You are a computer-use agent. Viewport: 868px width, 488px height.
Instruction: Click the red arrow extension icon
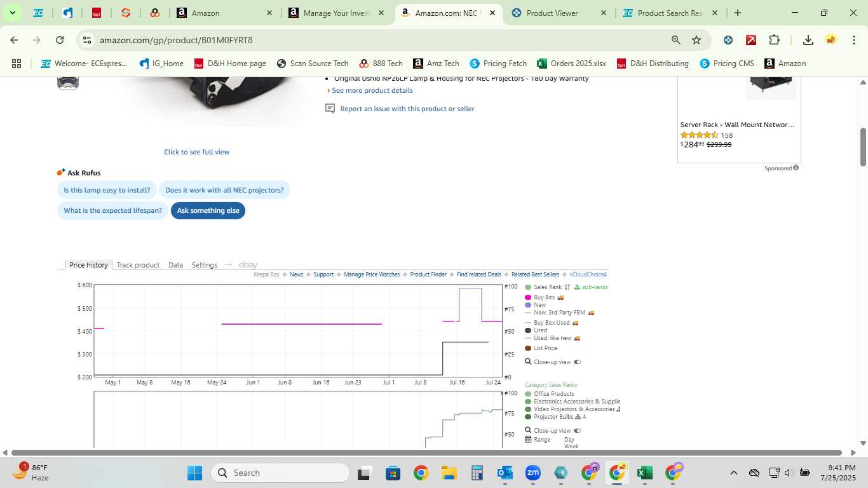tap(751, 40)
